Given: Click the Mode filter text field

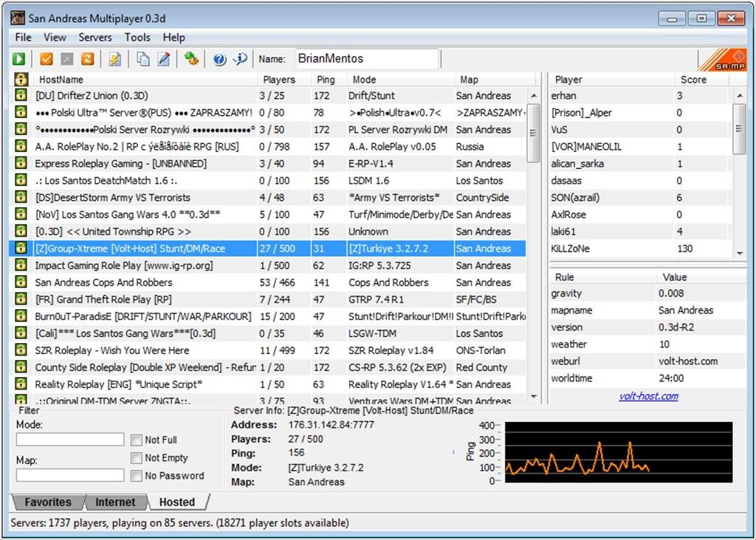Looking at the screenshot, I should coord(70,440).
